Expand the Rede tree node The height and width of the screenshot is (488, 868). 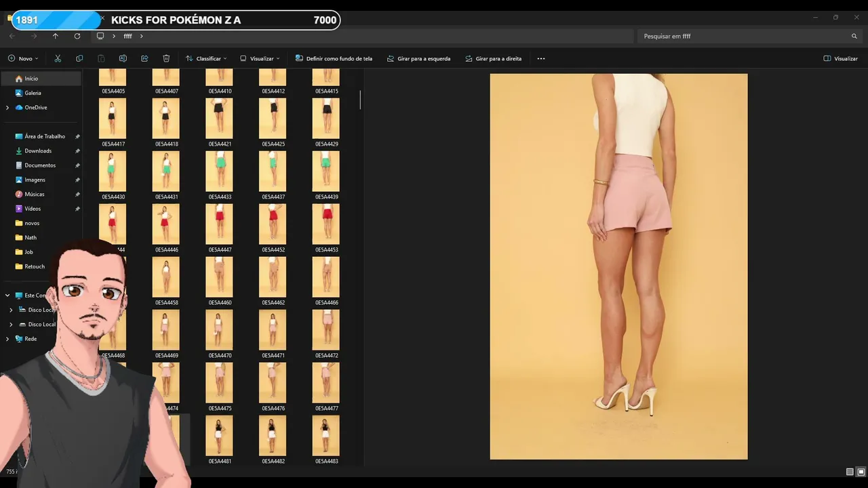[x=7, y=339]
